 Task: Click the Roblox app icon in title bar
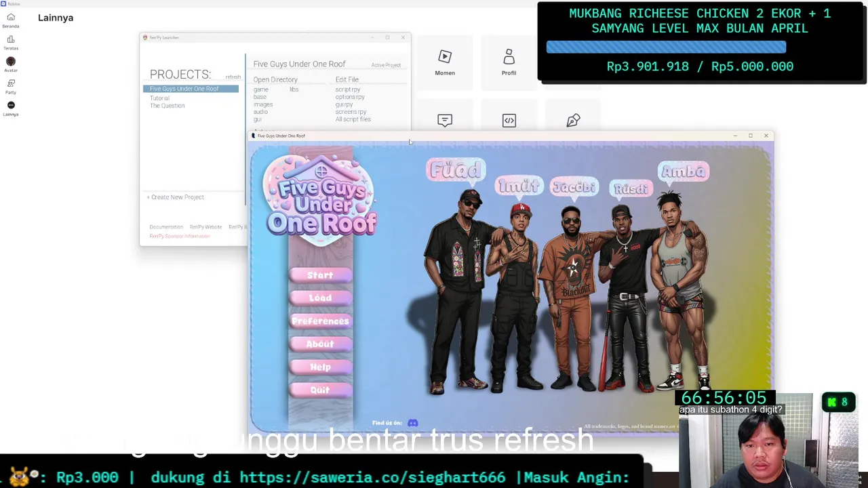pos(3,3)
